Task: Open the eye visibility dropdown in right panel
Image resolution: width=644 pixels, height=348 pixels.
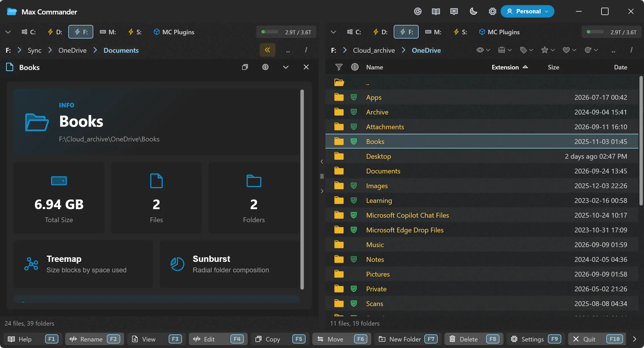Action: (483, 50)
